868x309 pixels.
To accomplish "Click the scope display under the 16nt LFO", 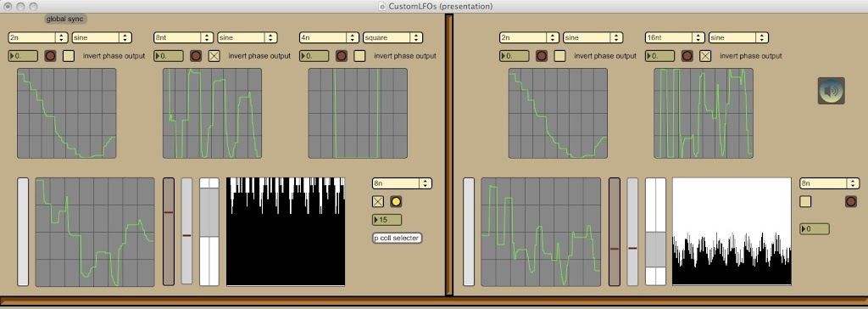I will pos(703,113).
